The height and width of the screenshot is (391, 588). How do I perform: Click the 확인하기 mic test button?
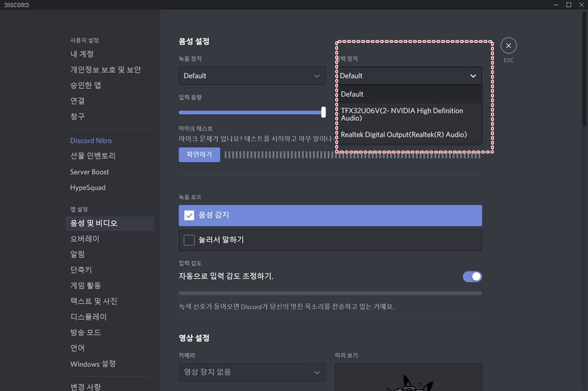coord(199,155)
